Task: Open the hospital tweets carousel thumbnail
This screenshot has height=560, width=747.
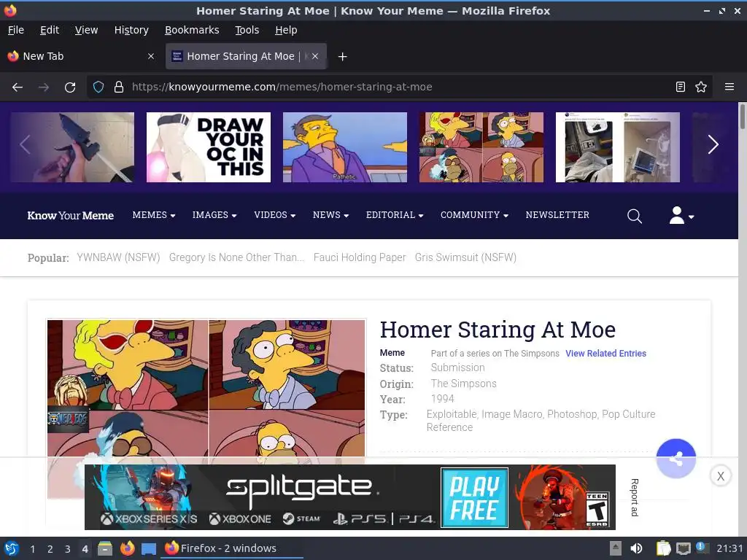Action: click(x=618, y=147)
